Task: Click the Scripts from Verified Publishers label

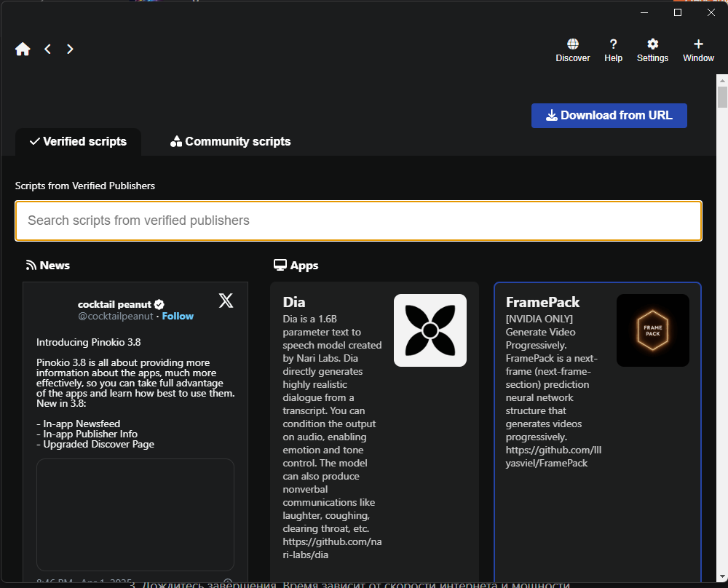Action: (85, 186)
